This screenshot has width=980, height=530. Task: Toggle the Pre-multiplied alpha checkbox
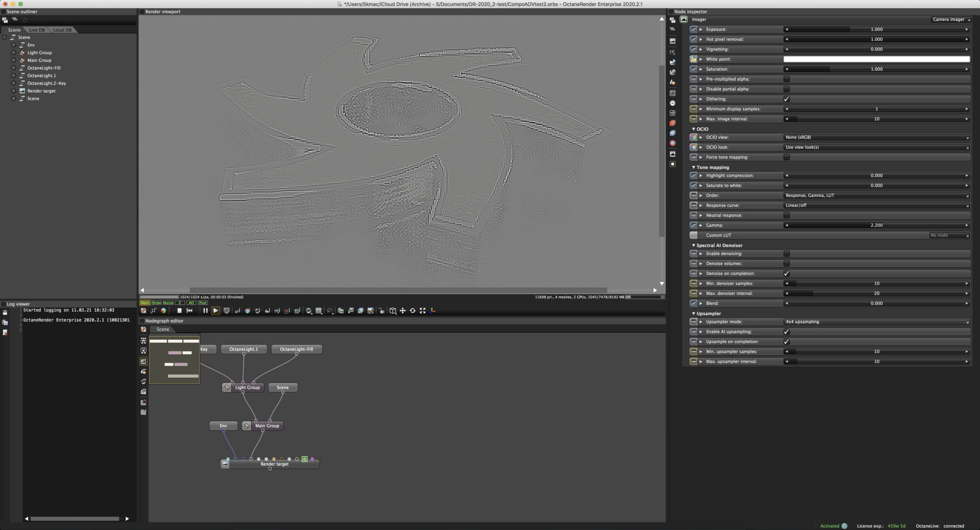(786, 79)
